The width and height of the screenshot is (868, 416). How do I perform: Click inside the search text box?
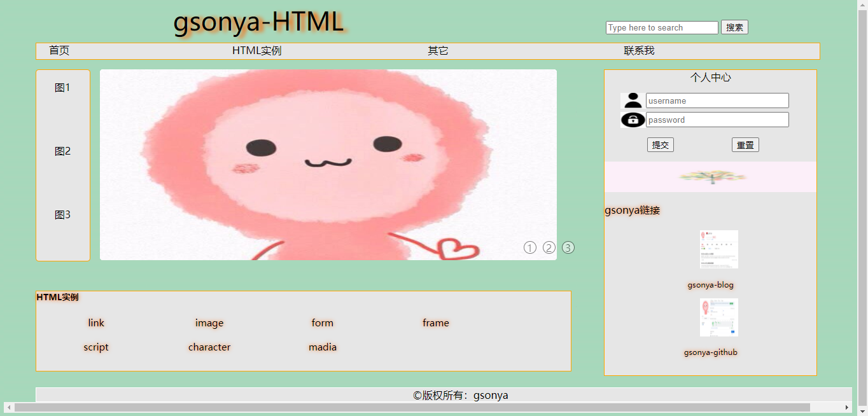pos(661,27)
